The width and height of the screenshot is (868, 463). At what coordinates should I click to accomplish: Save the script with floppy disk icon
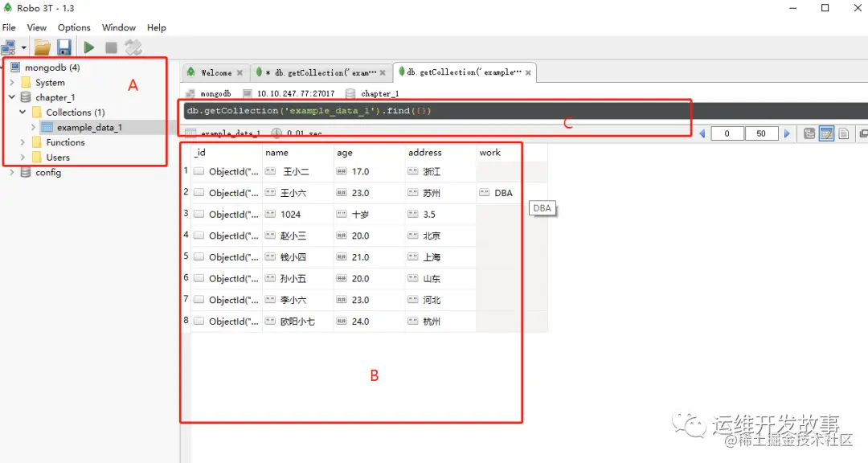pos(64,47)
